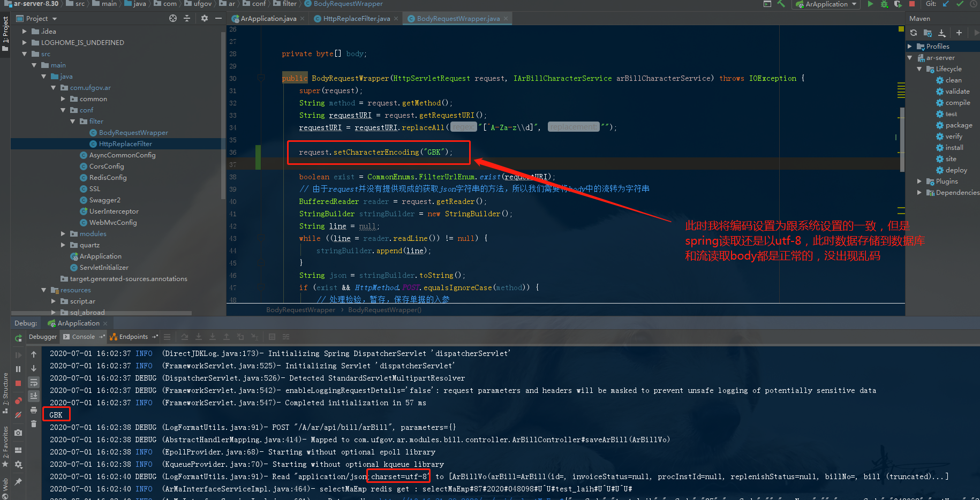
Task: Click Maven download sources icon
Action: (942, 33)
